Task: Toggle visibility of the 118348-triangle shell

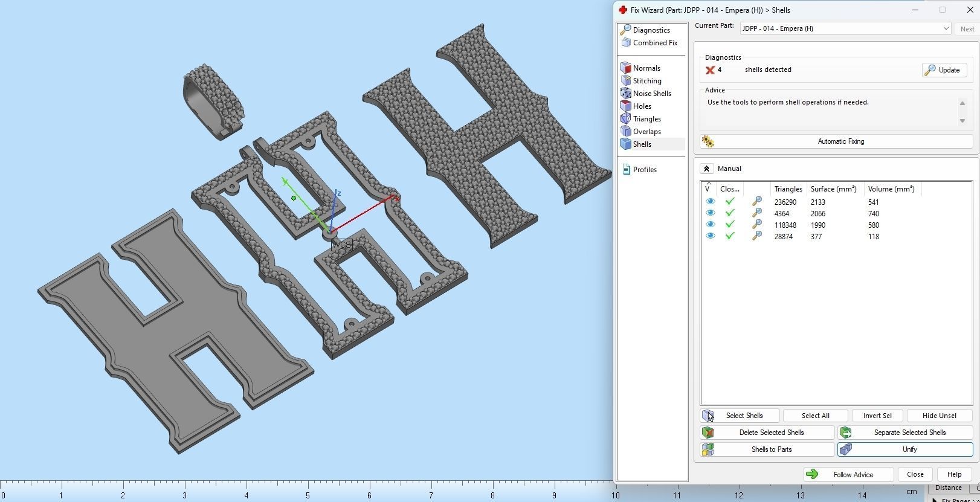Action: [x=710, y=225]
